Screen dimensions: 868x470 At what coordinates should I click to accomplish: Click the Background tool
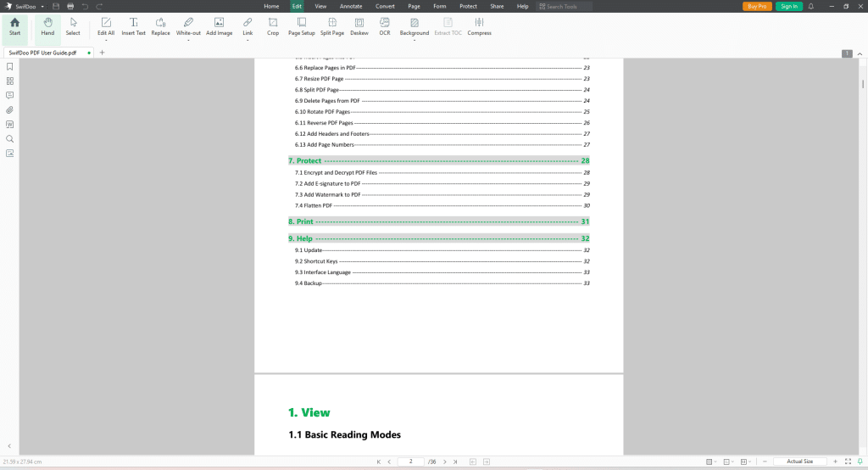(414, 26)
